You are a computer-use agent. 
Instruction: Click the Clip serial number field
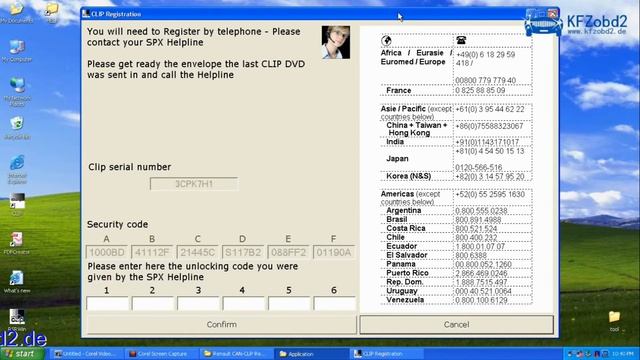pyautogui.click(x=194, y=184)
